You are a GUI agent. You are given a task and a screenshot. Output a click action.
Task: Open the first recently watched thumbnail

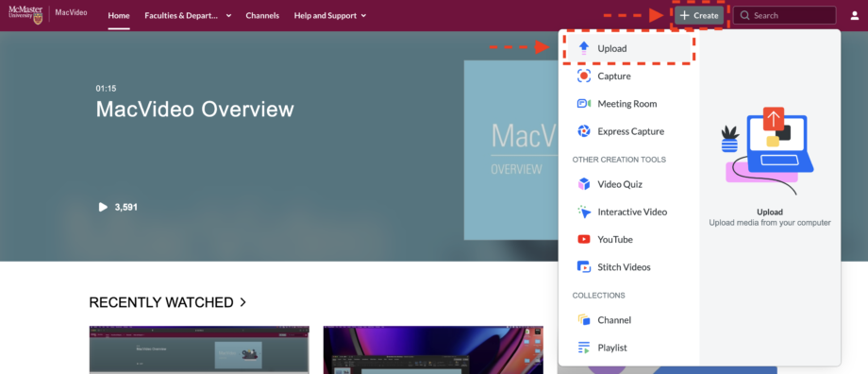(199, 349)
